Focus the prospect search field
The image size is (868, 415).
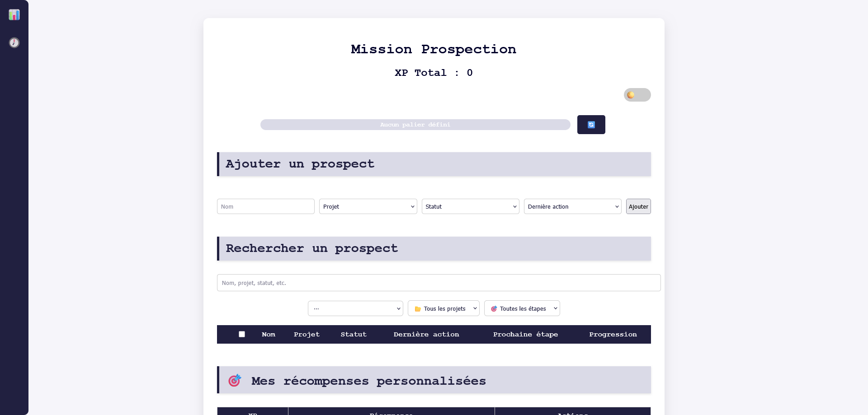tap(439, 283)
